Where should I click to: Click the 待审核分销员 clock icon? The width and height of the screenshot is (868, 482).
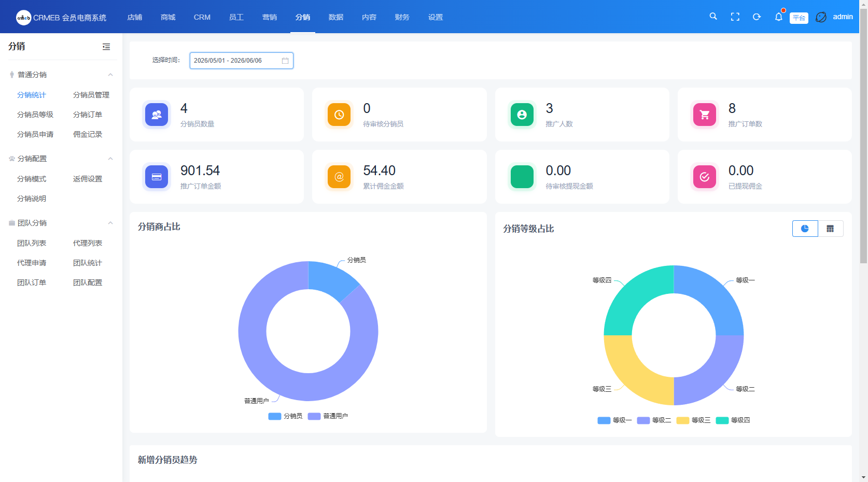pyautogui.click(x=339, y=115)
